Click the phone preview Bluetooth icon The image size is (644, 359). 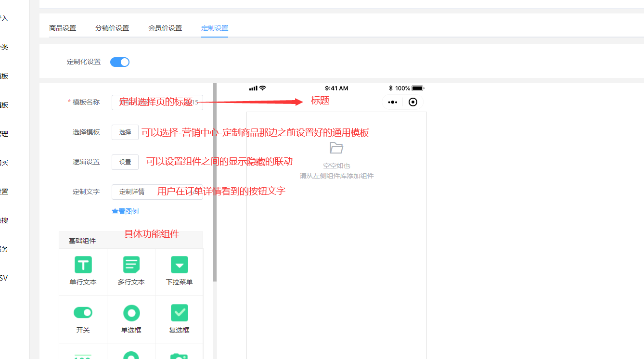point(391,88)
